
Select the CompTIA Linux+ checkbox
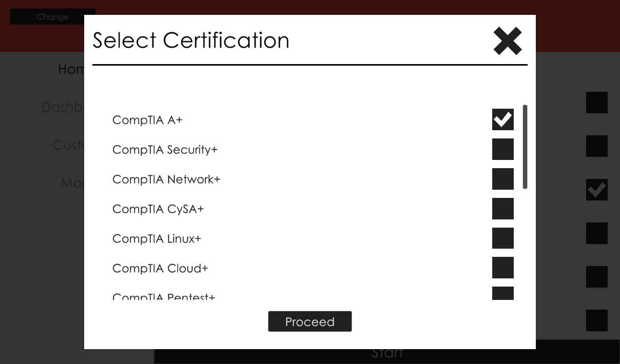[x=502, y=238]
